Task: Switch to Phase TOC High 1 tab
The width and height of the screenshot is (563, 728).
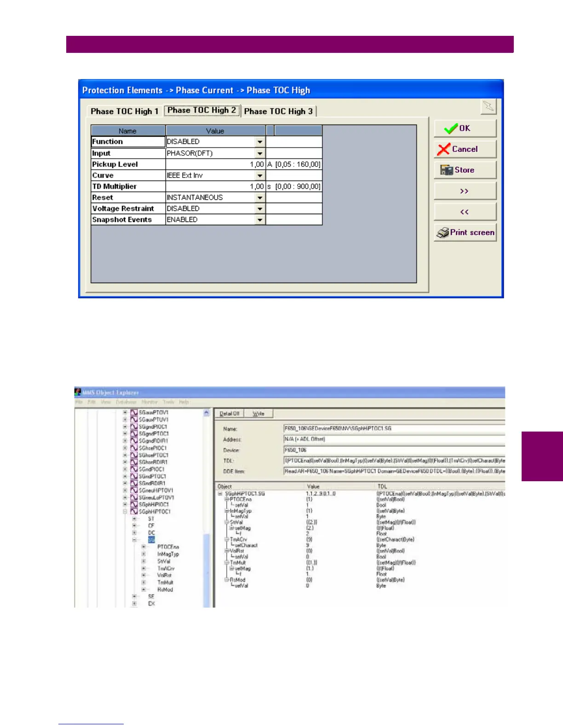Action: point(124,111)
